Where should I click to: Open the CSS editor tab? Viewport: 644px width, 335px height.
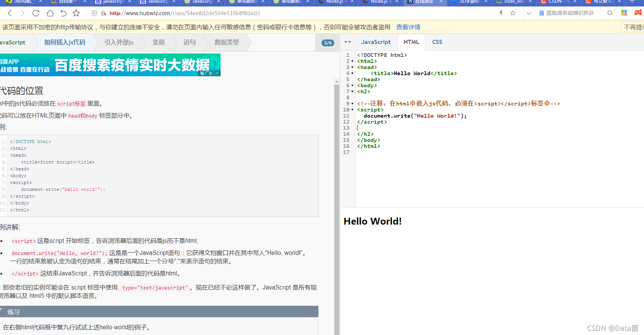437,42
